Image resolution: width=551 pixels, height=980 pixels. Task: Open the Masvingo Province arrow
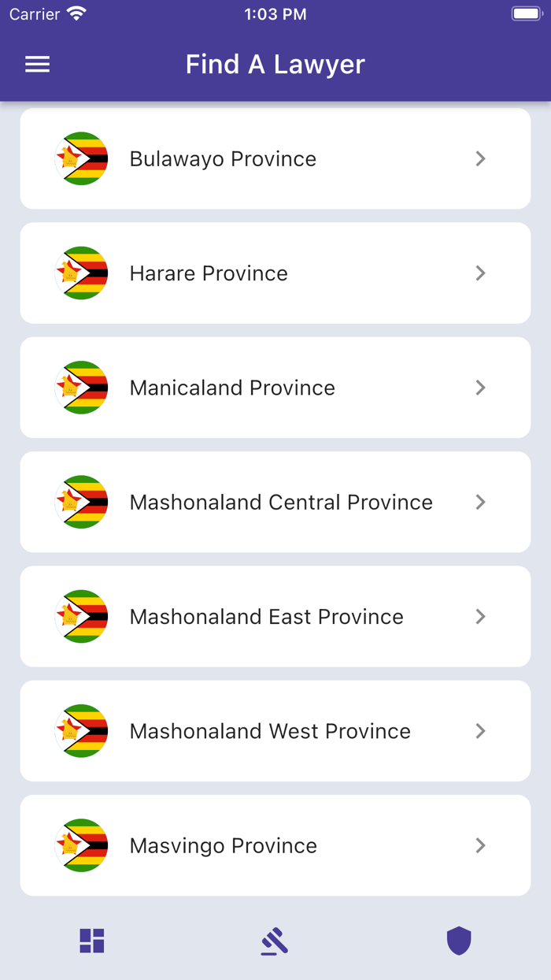(480, 845)
